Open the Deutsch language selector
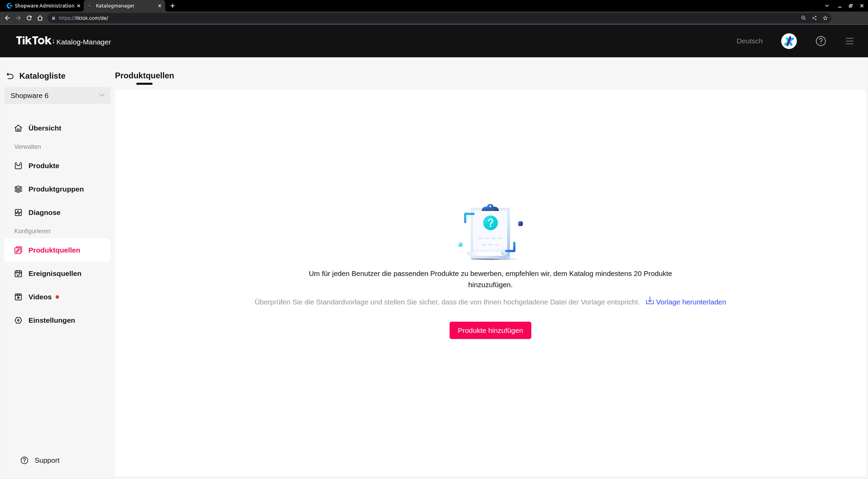The height and width of the screenshot is (479, 868). (749, 41)
